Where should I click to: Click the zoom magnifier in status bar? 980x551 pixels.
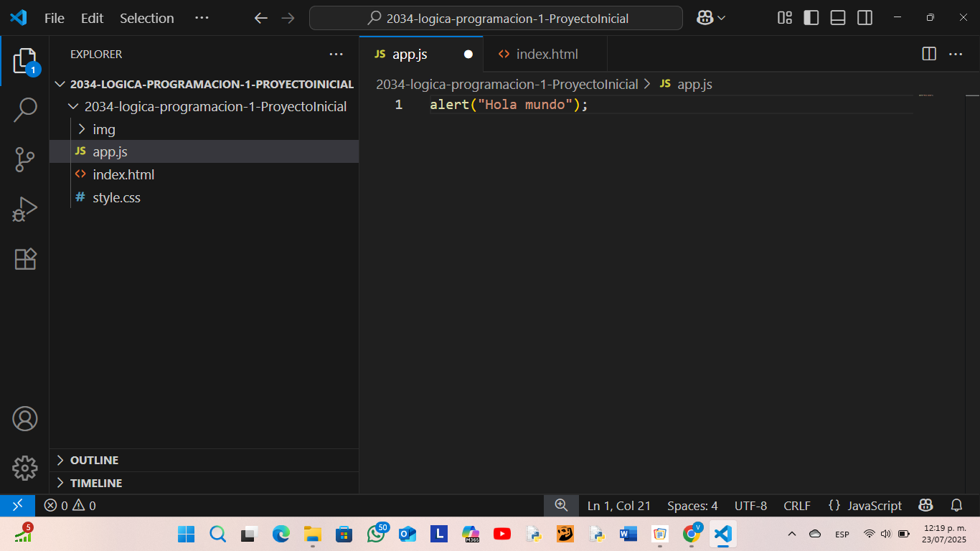pyautogui.click(x=561, y=505)
